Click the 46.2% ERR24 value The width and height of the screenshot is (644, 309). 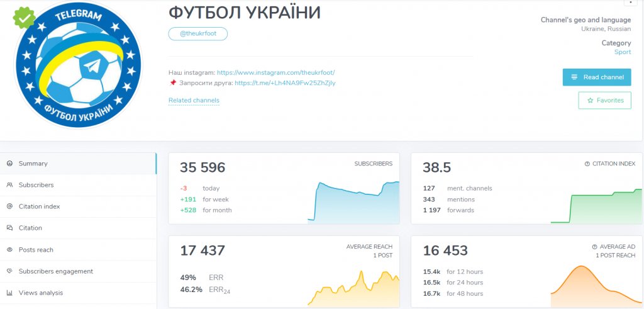point(191,289)
